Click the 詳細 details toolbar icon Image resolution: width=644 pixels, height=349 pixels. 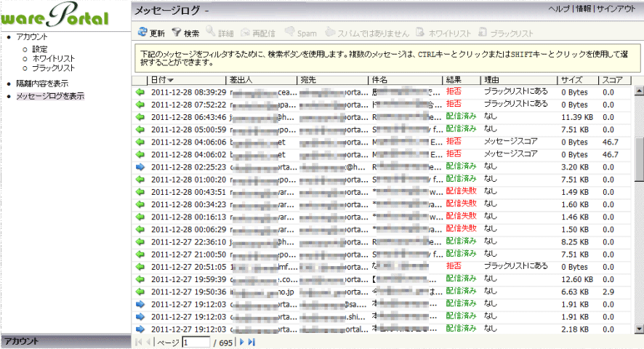coord(212,33)
